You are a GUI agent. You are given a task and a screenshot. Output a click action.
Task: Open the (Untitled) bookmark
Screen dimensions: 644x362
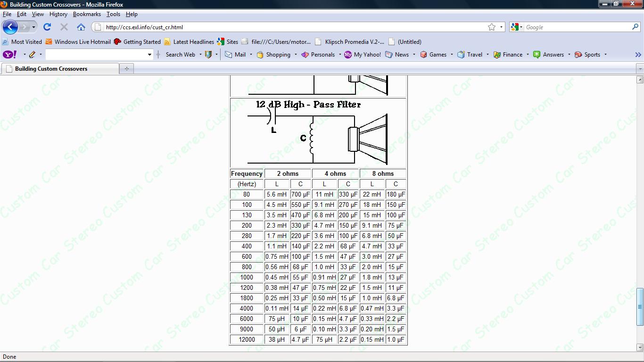(x=405, y=41)
